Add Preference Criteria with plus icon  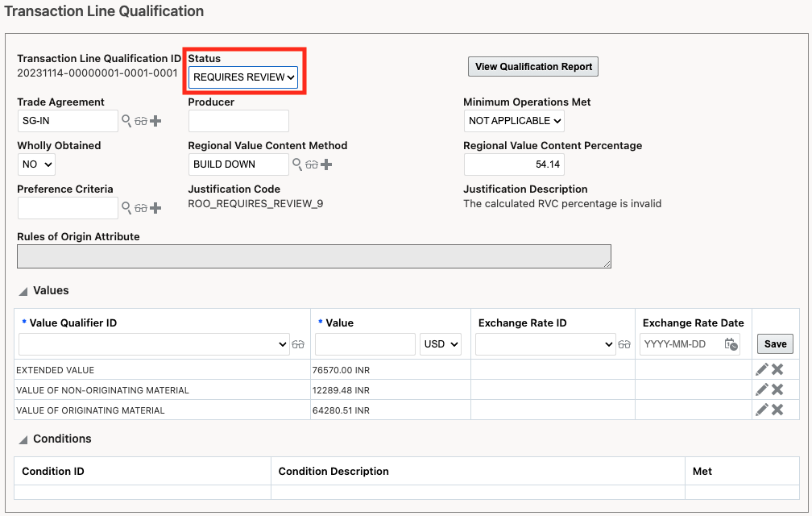(155, 208)
